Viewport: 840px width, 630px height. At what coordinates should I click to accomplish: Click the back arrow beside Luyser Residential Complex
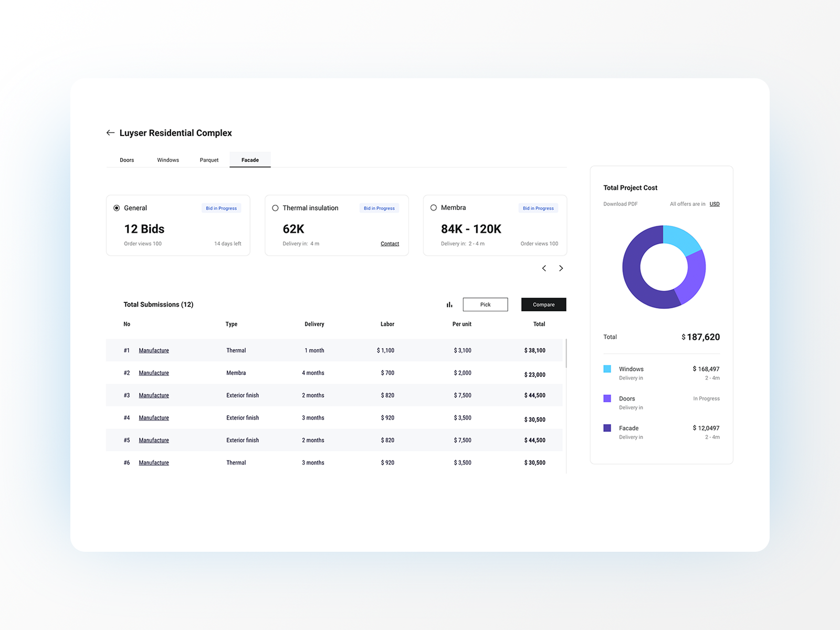110,132
